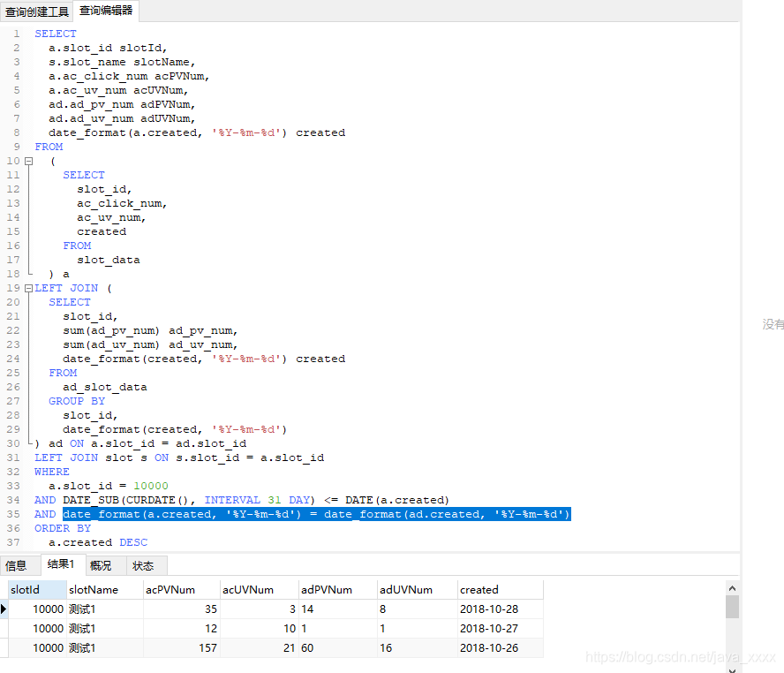This screenshot has height=673, width=784.
Task: Click the acPVNum cell with value 12
Action: point(182,629)
